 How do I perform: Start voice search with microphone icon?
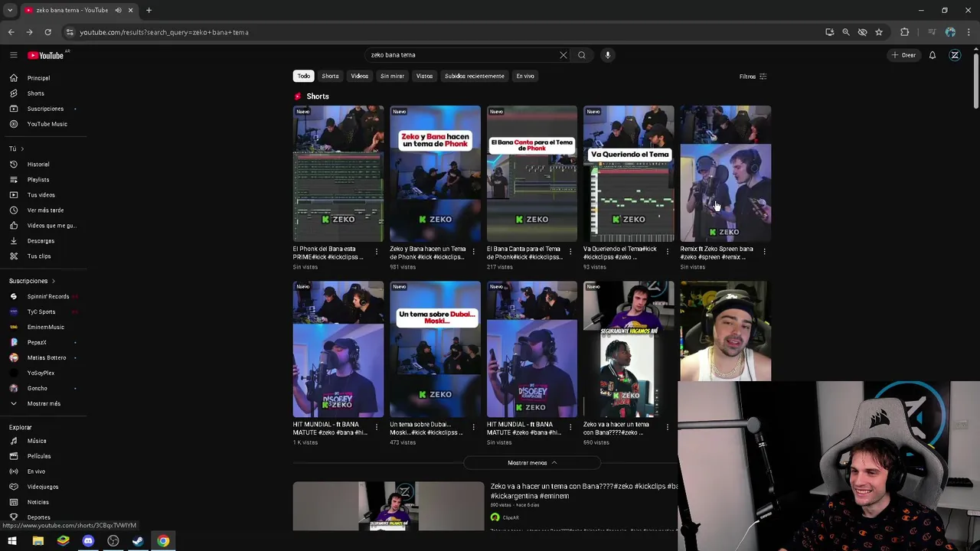click(608, 55)
